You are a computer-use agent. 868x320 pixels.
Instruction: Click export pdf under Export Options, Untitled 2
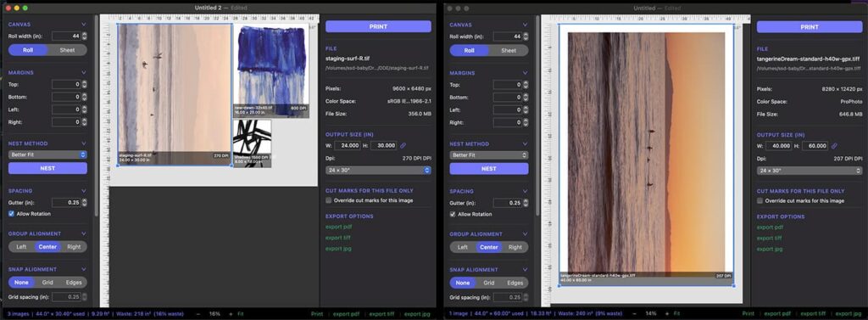(x=338, y=227)
